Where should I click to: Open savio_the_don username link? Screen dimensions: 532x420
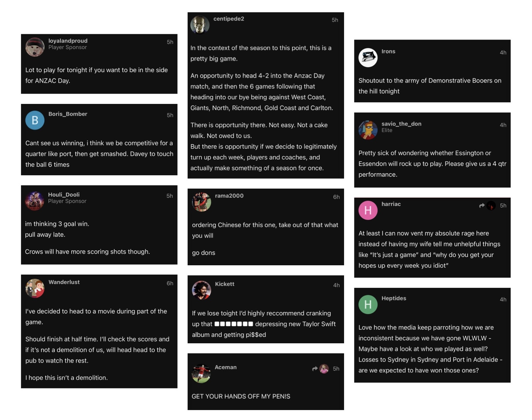[x=401, y=124]
